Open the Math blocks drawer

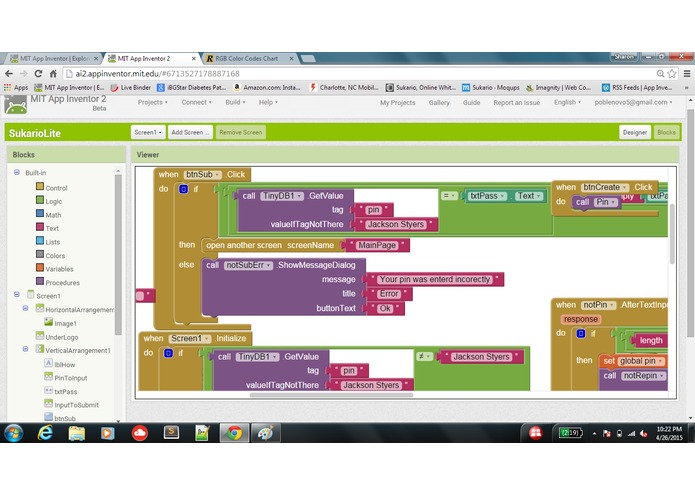[48, 214]
